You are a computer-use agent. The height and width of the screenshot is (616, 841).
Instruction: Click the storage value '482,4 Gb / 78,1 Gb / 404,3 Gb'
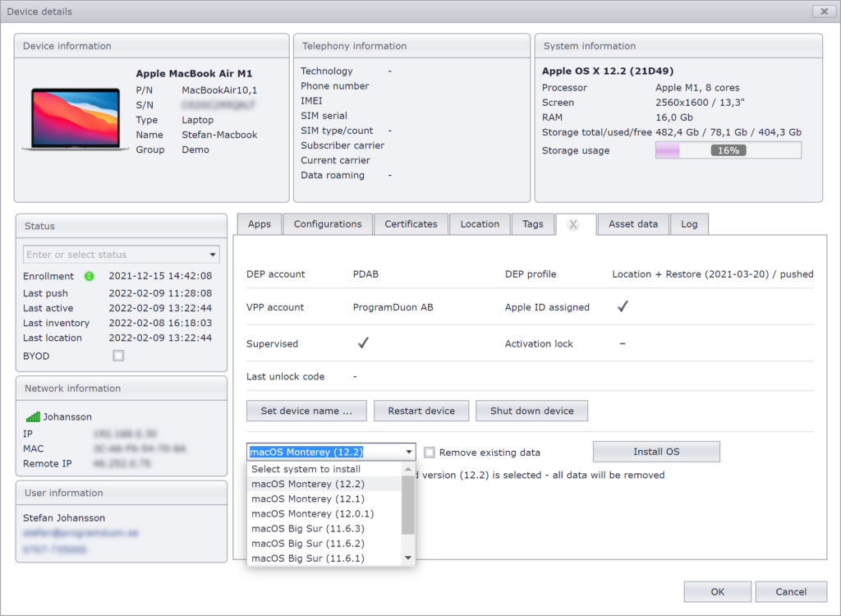point(728,132)
